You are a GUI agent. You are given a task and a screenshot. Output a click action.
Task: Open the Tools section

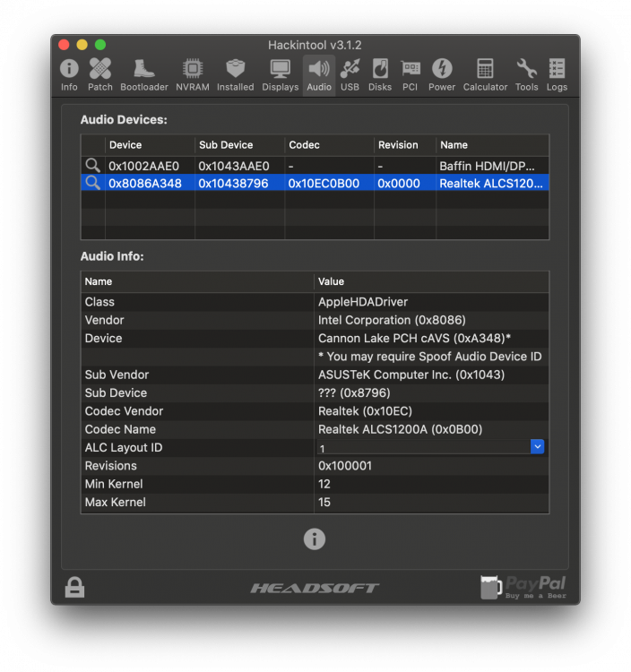point(526,75)
